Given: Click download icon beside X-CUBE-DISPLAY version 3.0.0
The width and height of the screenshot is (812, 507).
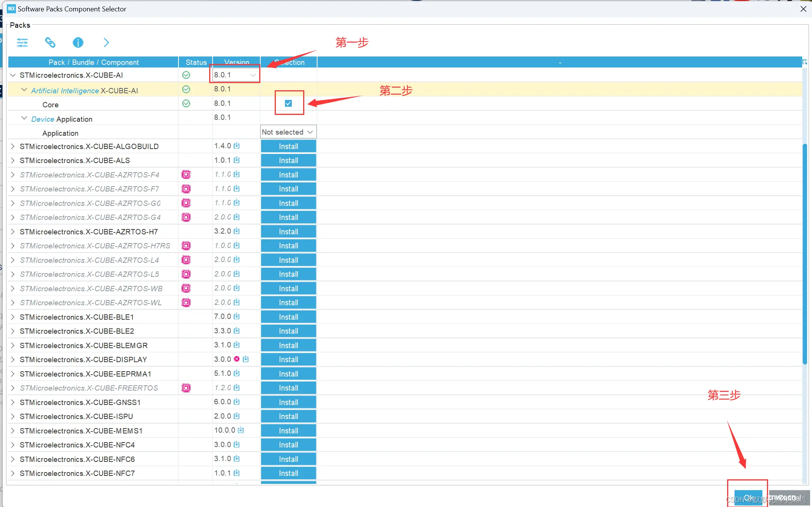Looking at the screenshot, I should [246, 359].
